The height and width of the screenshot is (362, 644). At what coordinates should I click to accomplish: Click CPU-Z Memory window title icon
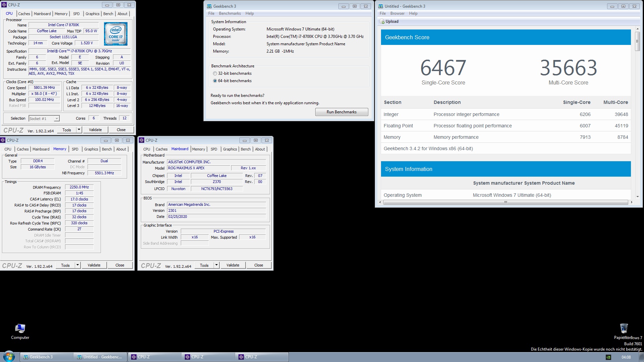click(x=3, y=140)
